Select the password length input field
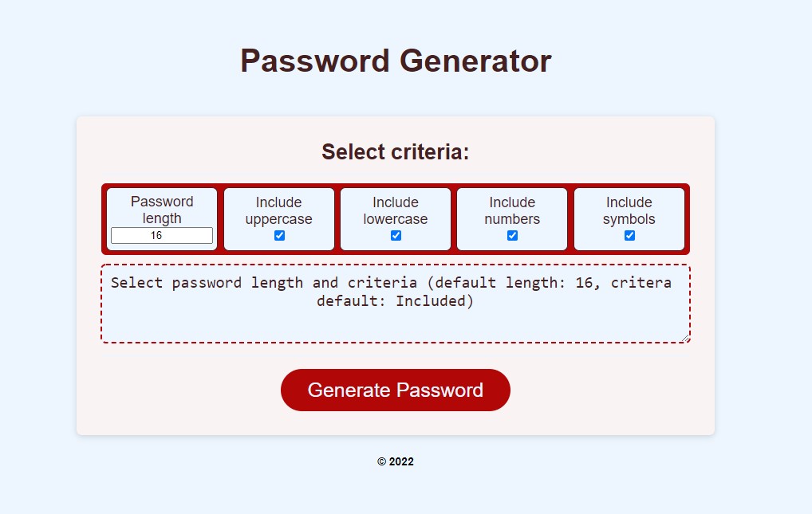 click(x=162, y=235)
